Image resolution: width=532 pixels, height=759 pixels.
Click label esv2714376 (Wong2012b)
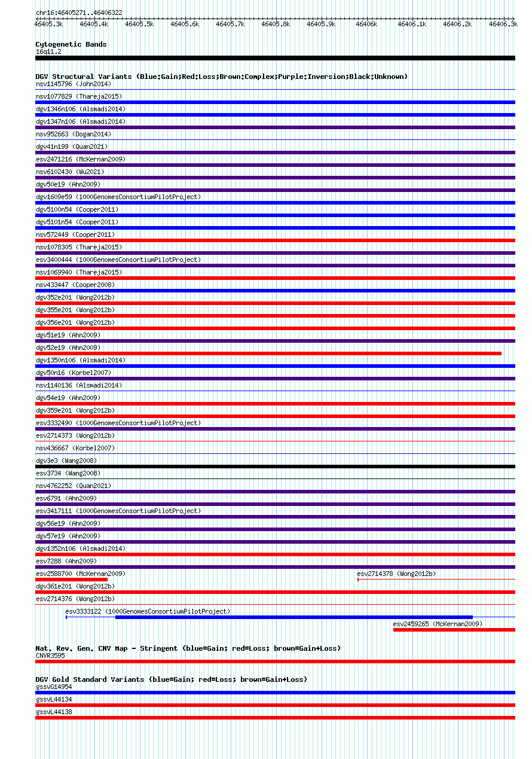click(x=75, y=599)
